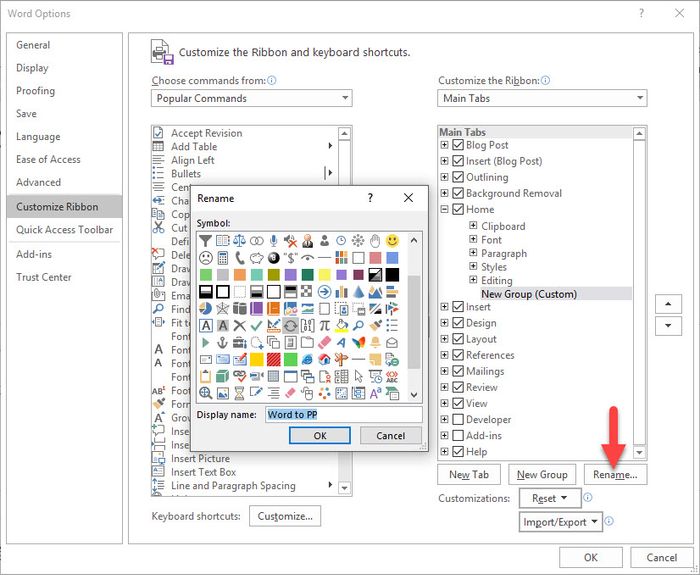The image size is (700, 575).
Task: Pick the paintbrush symbol
Action: (375, 326)
